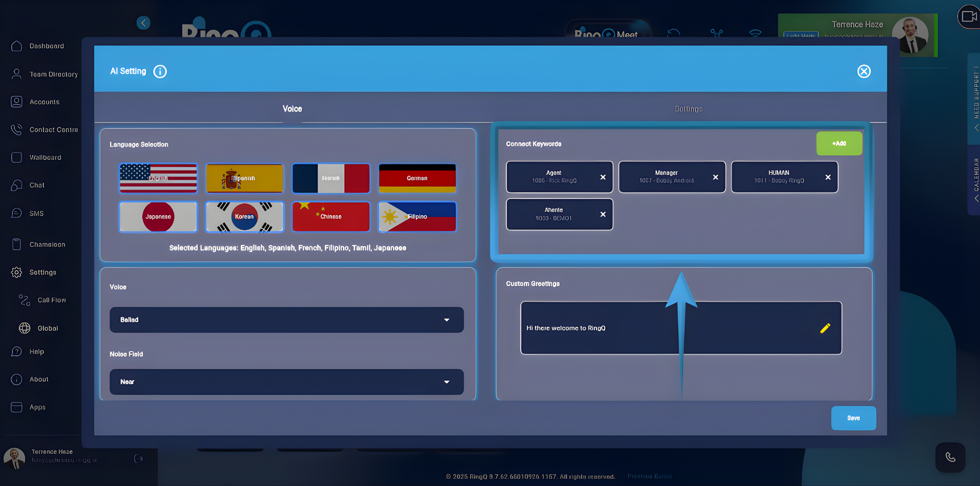Image resolution: width=980 pixels, height=486 pixels.
Task: Select the Voice tab
Action: (291, 108)
